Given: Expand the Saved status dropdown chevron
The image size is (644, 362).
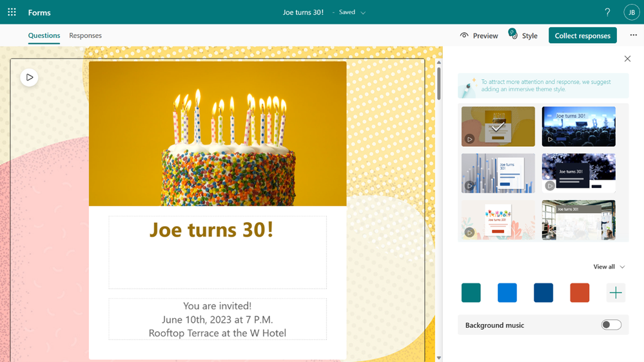Looking at the screenshot, I should (363, 13).
